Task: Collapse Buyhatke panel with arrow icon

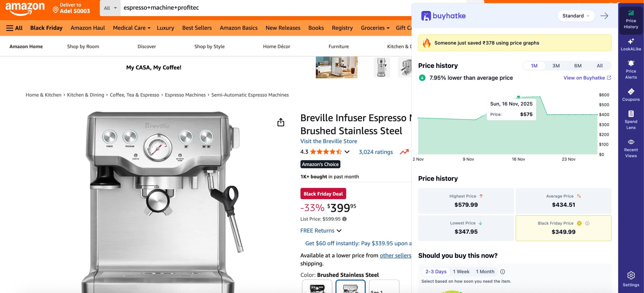Action: click(x=604, y=16)
